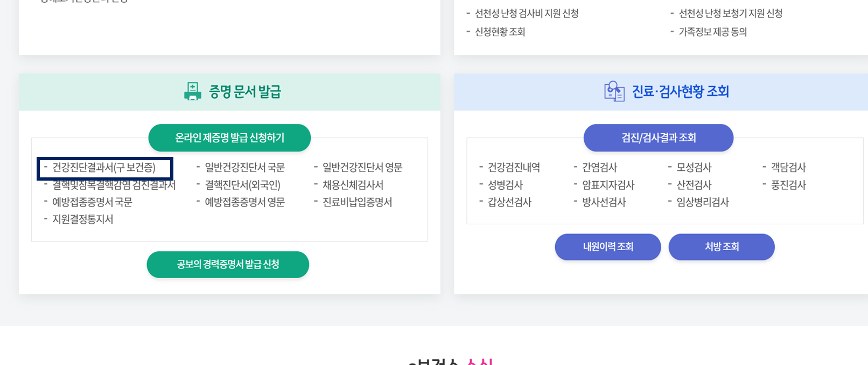Click 가족정보 제공 동의 link

712,32
